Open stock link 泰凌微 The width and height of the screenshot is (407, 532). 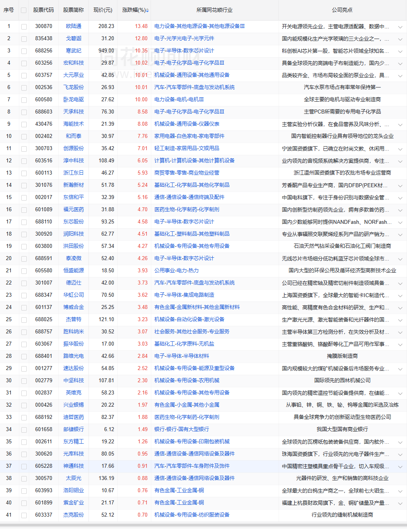(x=74, y=258)
